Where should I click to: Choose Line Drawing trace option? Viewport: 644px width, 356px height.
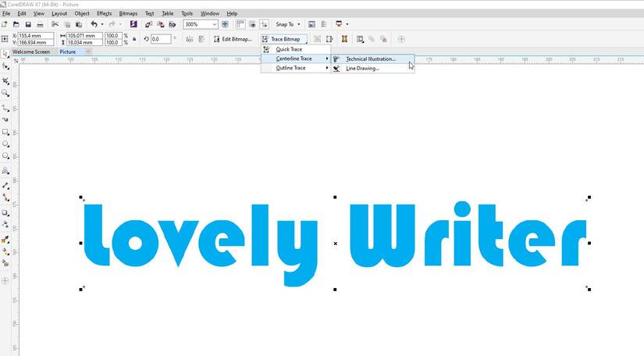[x=373, y=69]
